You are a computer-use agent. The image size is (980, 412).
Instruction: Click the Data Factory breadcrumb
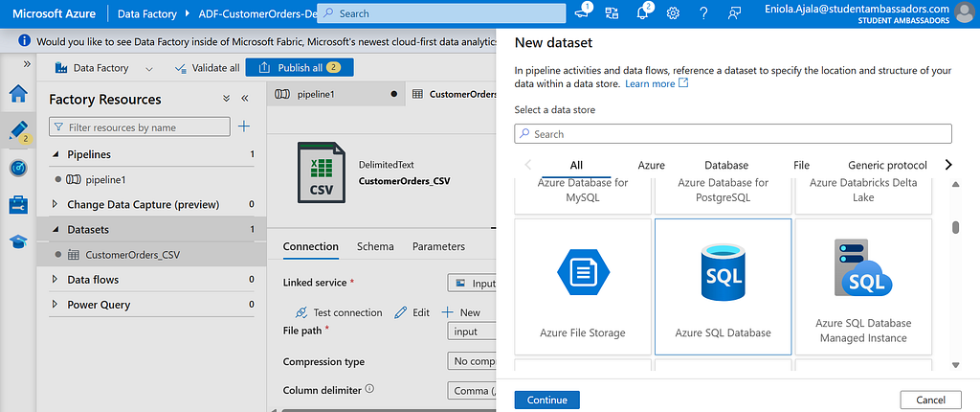click(x=147, y=13)
